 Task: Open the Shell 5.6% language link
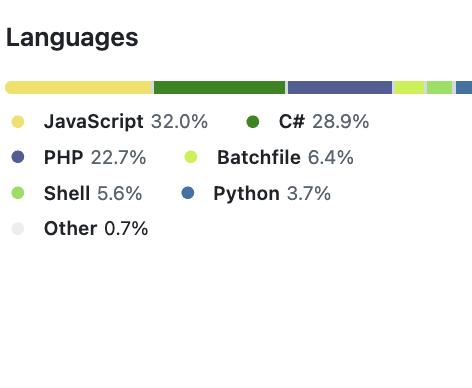(93, 193)
